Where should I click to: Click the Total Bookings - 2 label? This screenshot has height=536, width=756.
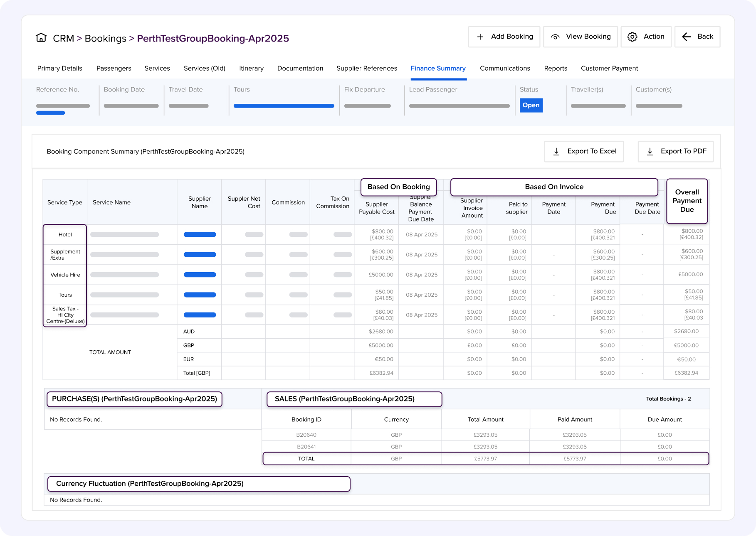tap(669, 399)
